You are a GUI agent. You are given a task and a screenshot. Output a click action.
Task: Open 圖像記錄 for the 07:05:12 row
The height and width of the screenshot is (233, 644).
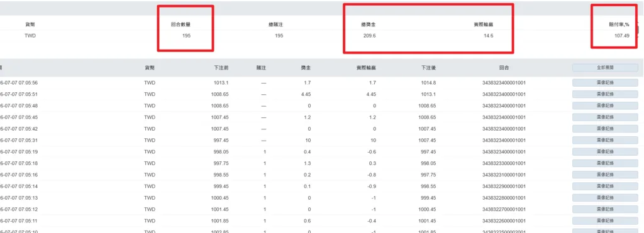605,209
